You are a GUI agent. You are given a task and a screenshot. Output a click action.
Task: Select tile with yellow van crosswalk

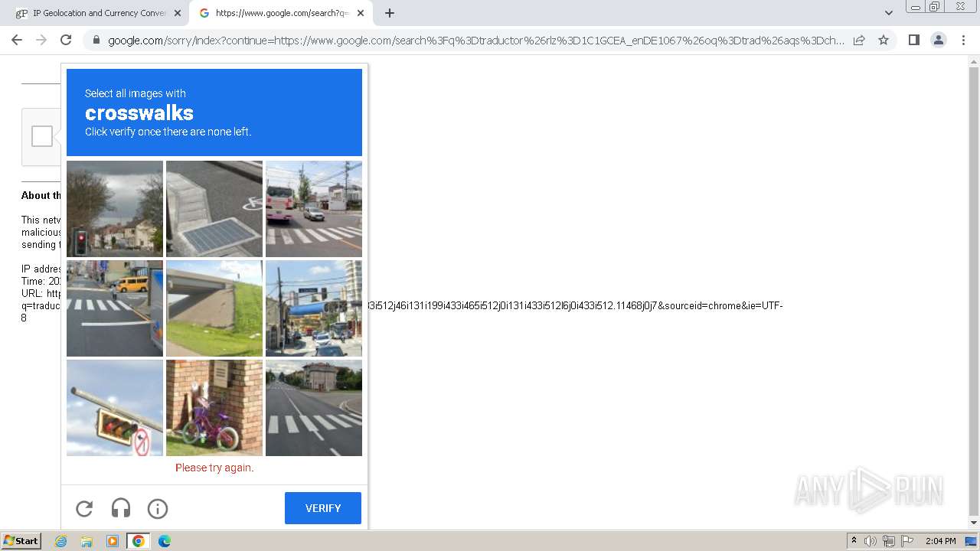click(x=115, y=308)
